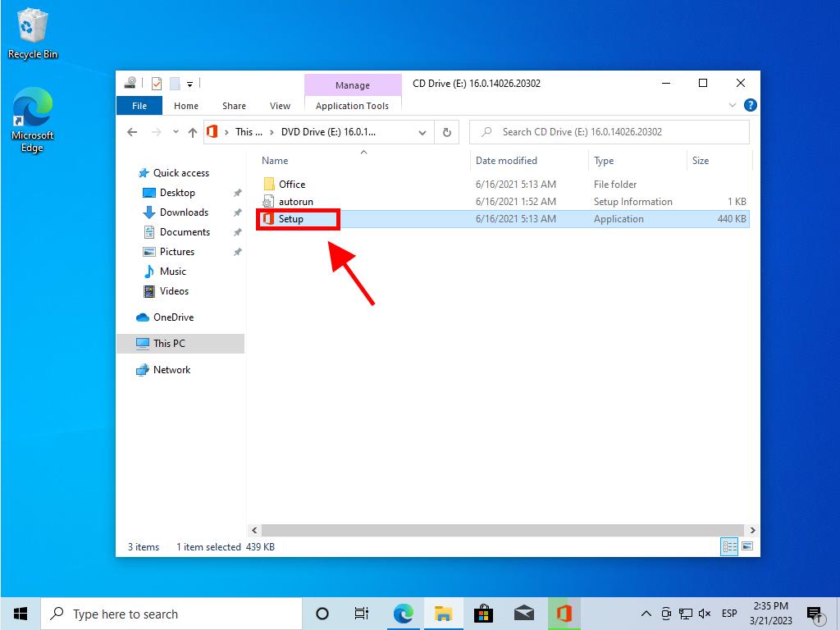Mute system sound via taskbar speaker icon
Image resolution: width=840 pixels, height=630 pixels.
(x=704, y=613)
